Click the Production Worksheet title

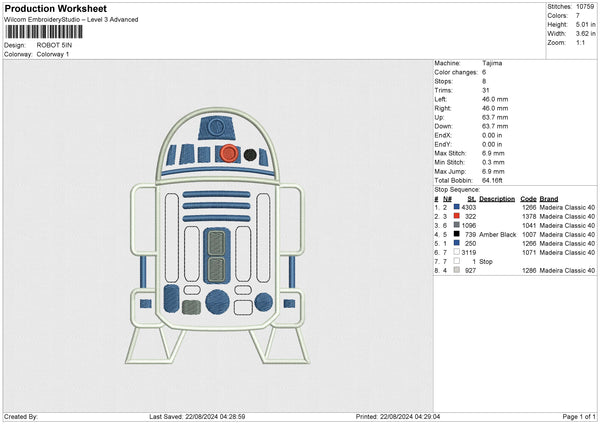55,9
